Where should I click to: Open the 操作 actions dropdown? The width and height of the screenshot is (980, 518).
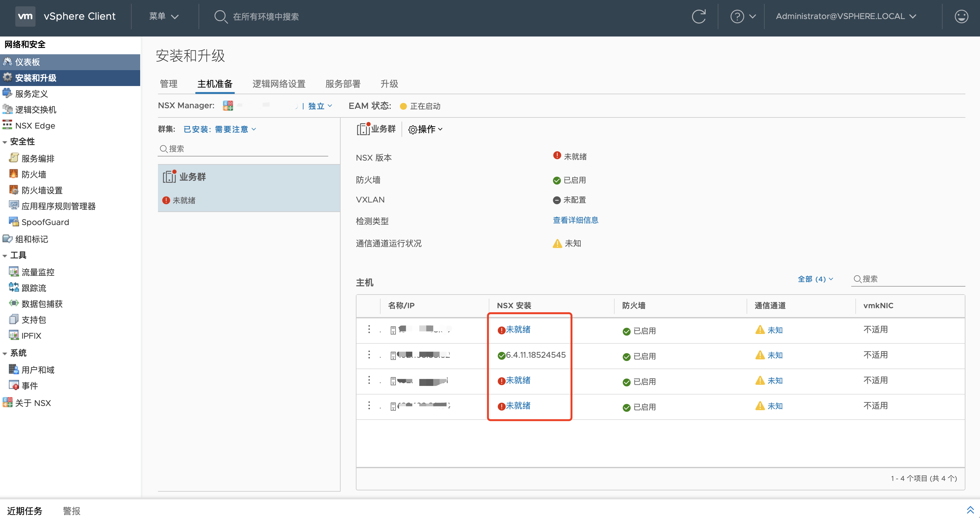click(x=426, y=129)
